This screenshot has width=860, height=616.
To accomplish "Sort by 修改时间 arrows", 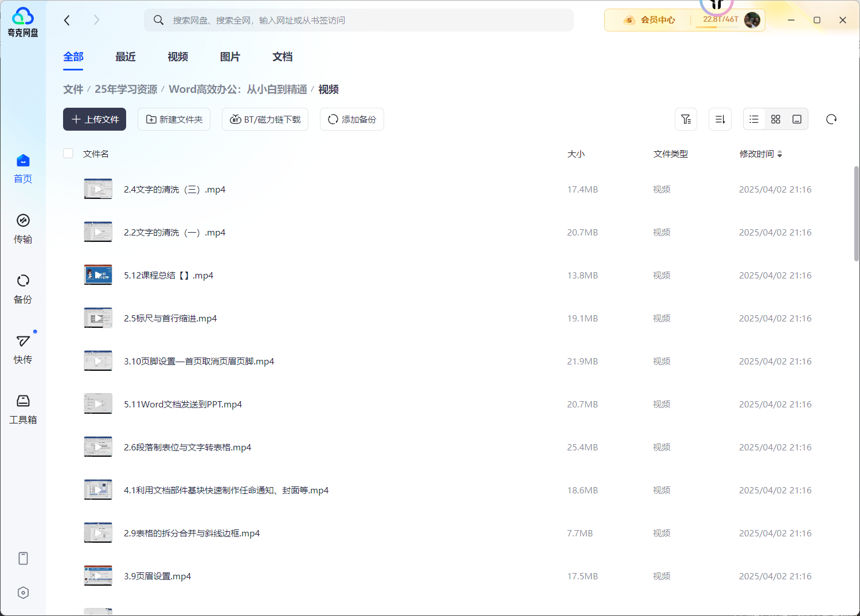I will (780, 154).
